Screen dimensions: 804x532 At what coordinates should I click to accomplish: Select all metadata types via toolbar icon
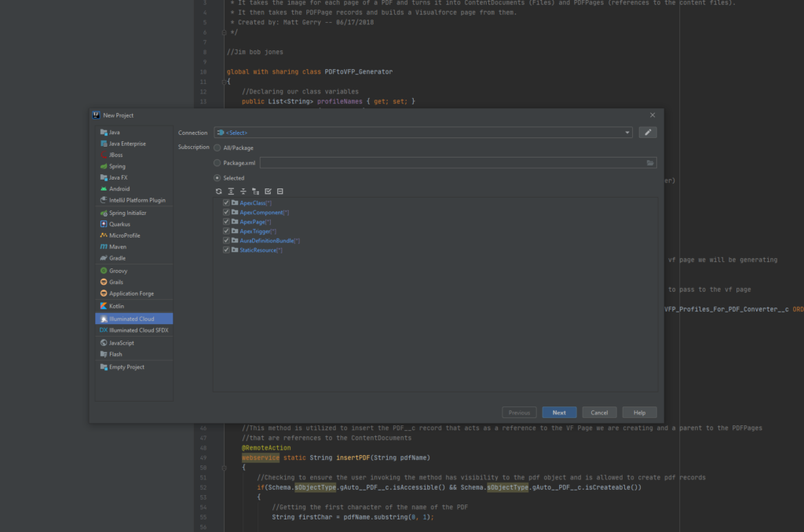(268, 191)
